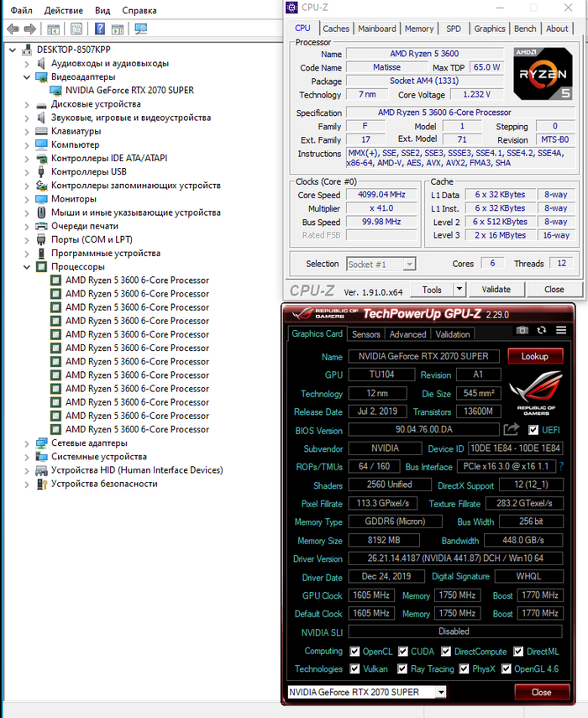This screenshot has width=588, height=718.
Task: Click the Lookup button in GPU-Z
Action: [x=534, y=356]
